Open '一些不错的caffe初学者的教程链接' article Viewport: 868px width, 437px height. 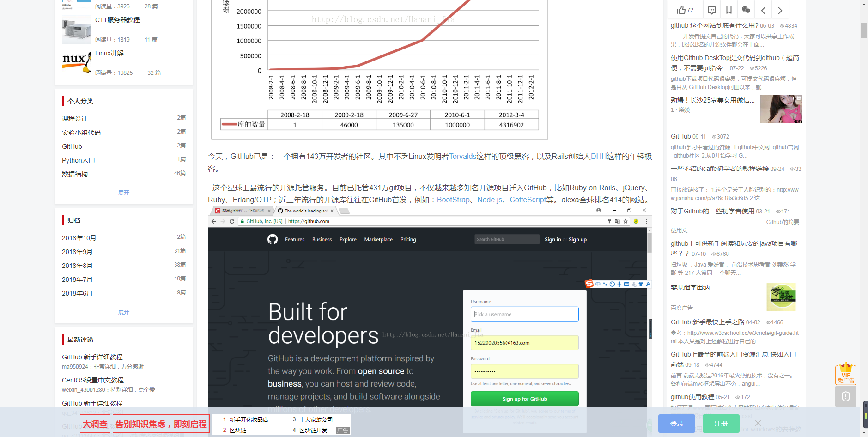720,169
